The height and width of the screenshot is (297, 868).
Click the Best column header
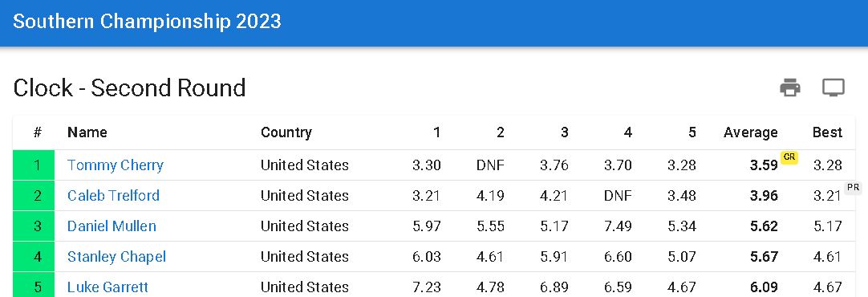tap(827, 132)
